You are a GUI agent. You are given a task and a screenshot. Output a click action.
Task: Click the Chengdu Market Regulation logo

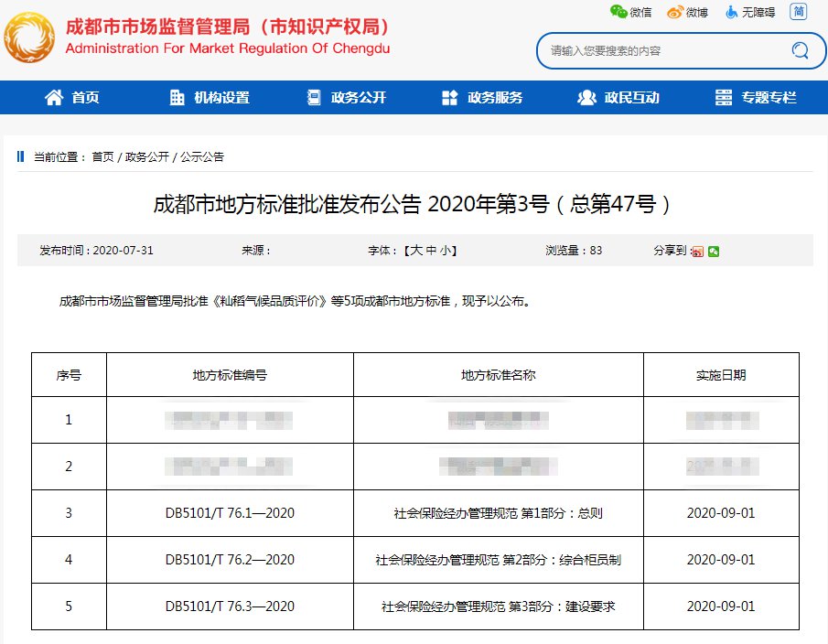(x=31, y=37)
